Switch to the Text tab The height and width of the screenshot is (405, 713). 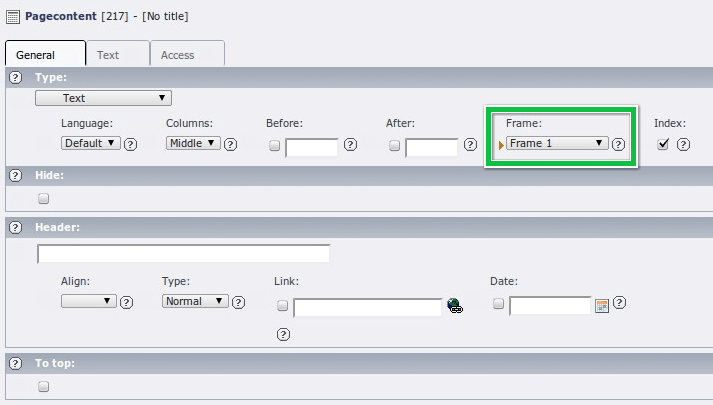pos(108,55)
